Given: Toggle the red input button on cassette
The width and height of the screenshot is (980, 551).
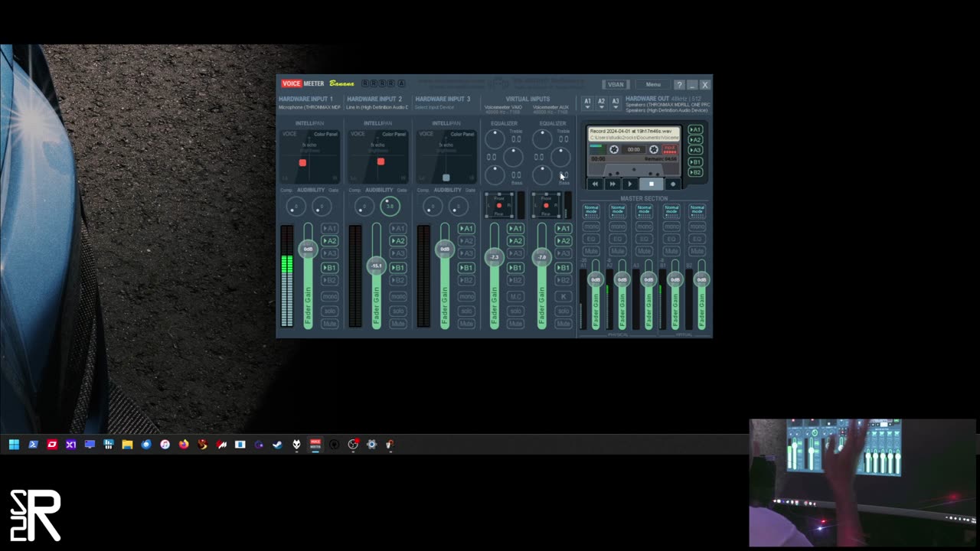Looking at the screenshot, I should click(670, 149).
